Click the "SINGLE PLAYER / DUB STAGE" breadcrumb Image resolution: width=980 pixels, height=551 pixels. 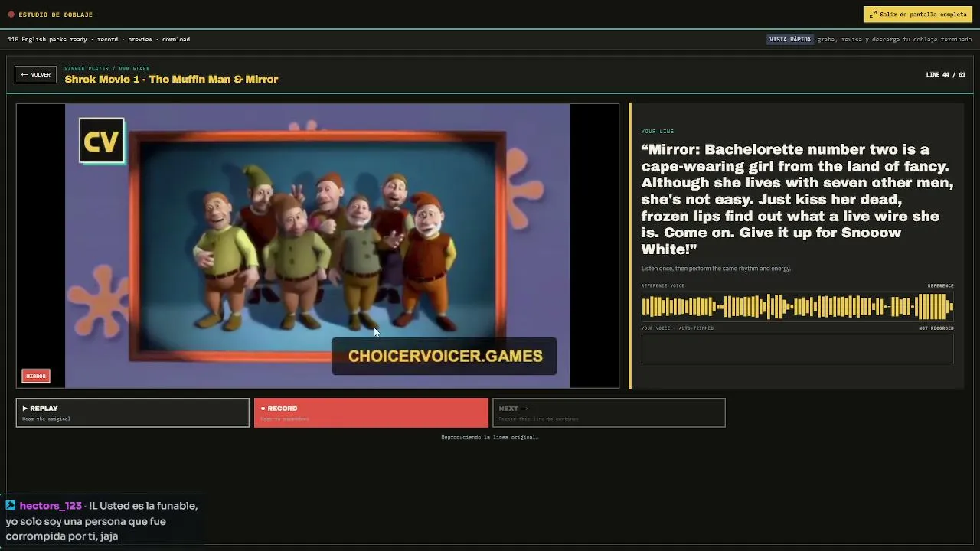point(107,68)
